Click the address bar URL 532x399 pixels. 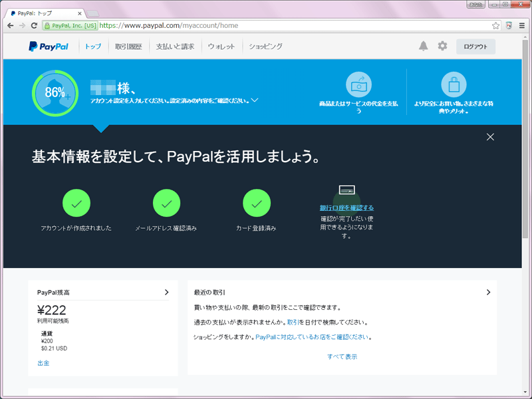coord(169,25)
